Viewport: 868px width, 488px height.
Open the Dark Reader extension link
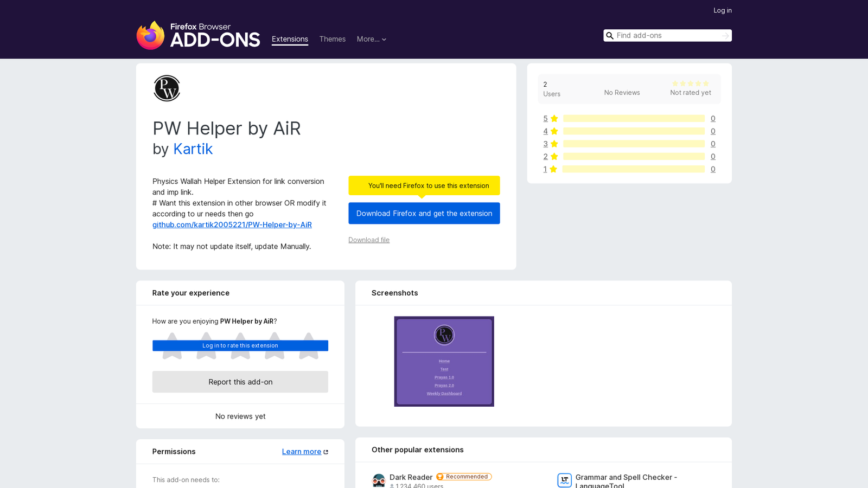point(411,477)
